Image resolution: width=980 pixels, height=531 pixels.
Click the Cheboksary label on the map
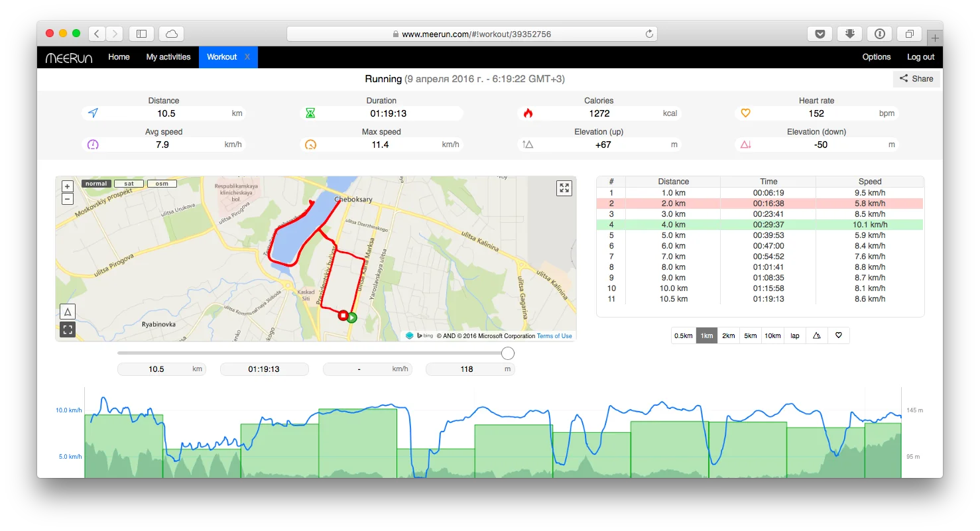pyautogui.click(x=353, y=200)
